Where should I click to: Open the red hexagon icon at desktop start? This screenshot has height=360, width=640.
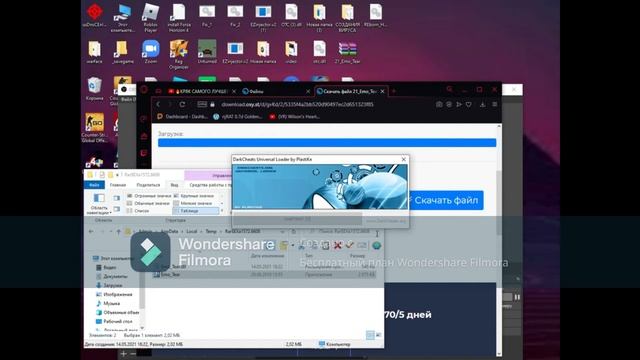(94, 15)
